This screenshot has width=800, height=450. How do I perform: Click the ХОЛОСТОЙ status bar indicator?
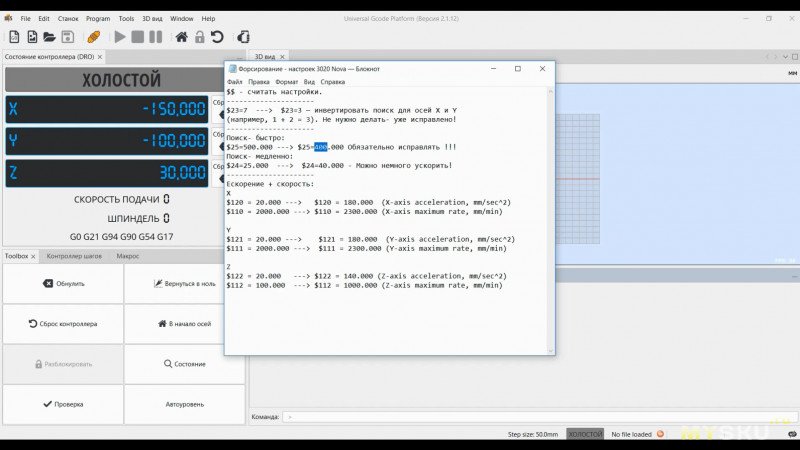click(x=585, y=434)
